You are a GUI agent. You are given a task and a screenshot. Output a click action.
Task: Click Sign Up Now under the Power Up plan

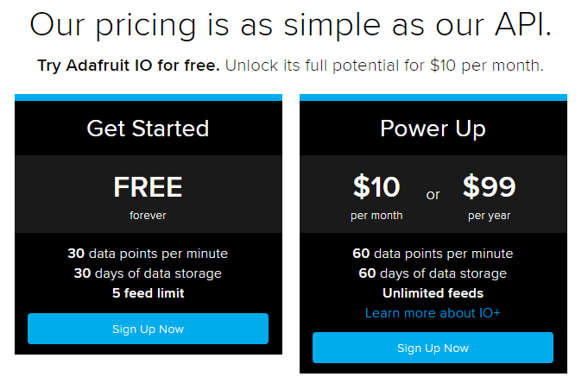point(433,348)
